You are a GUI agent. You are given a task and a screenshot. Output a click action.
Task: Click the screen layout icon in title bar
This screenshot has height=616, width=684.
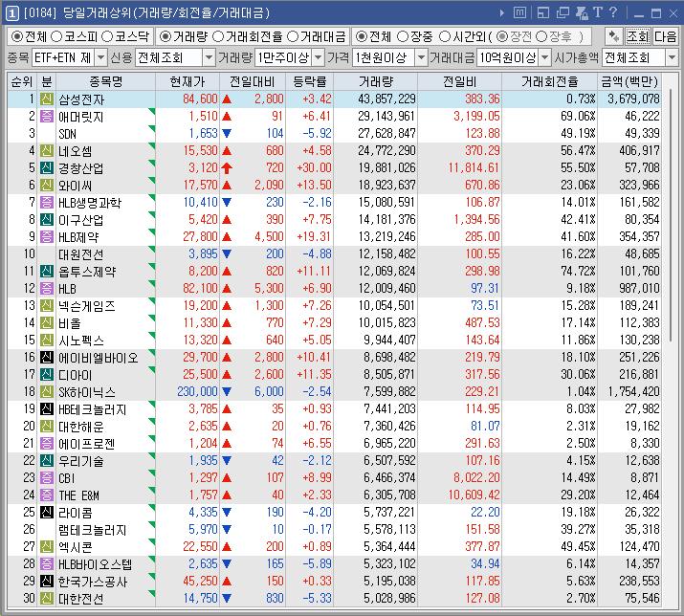click(x=543, y=13)
